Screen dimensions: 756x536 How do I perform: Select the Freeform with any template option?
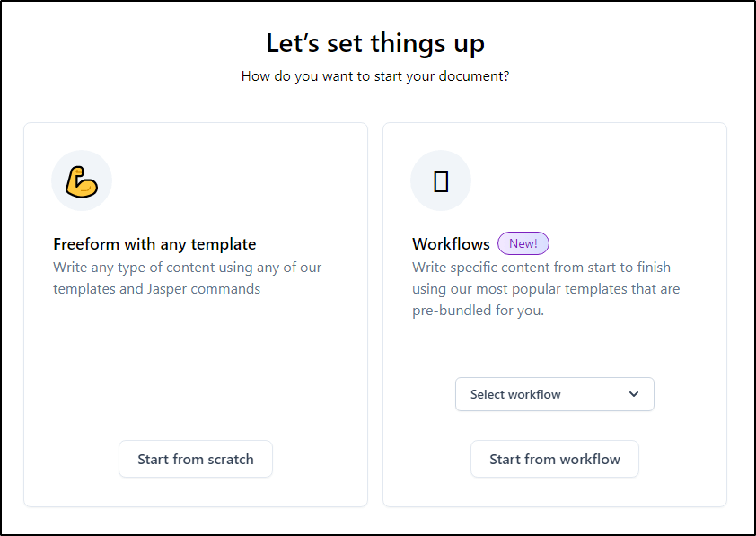195,314
